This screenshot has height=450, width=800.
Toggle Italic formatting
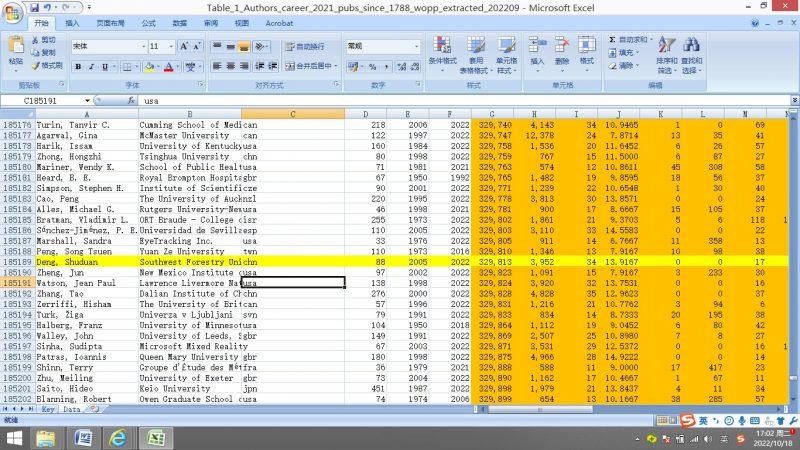[x=92, y=66]
